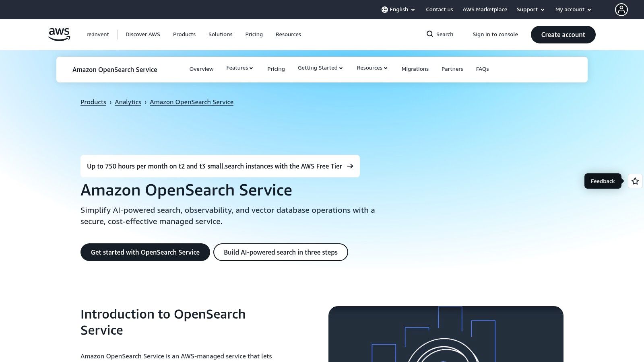Select Pricing in the top navigation
This screenshot has width=644, height=362.
[x=254, y=34]
